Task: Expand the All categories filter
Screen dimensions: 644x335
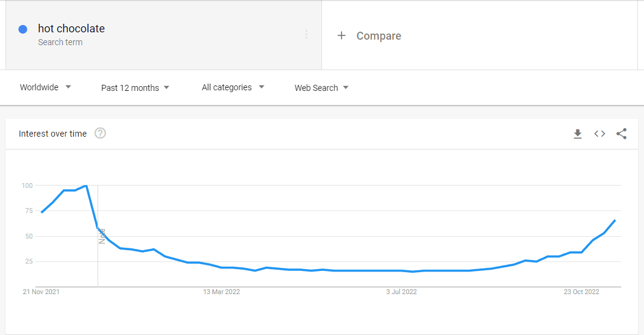Action: tap(233, 87)
